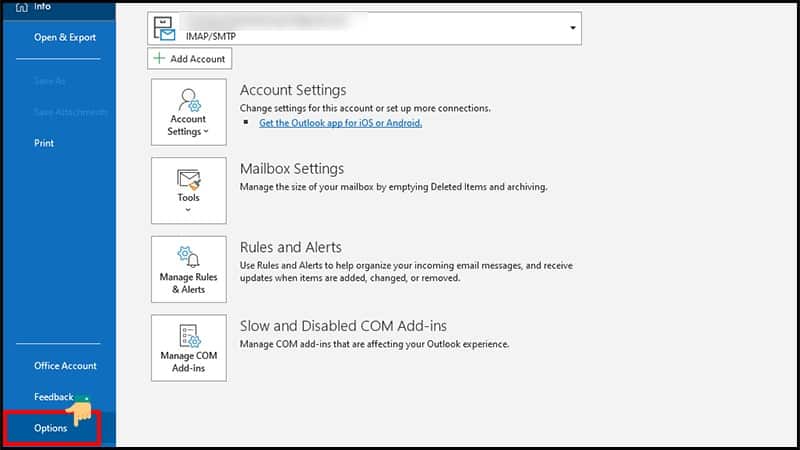800x450 pixels.
Task: Click the Info label in sidebar
Action: coord(43,7)
